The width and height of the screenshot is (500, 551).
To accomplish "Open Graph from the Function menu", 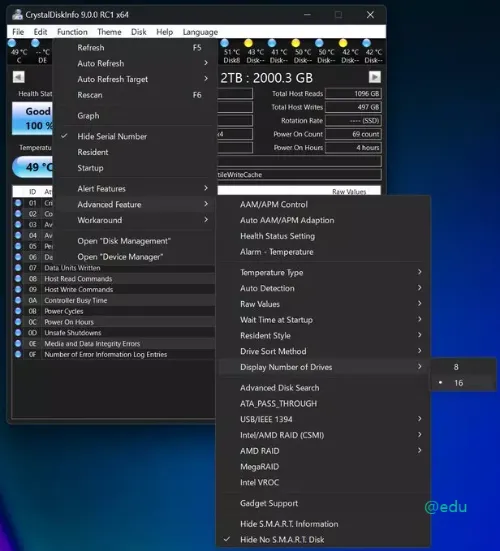I will [135, 116].
